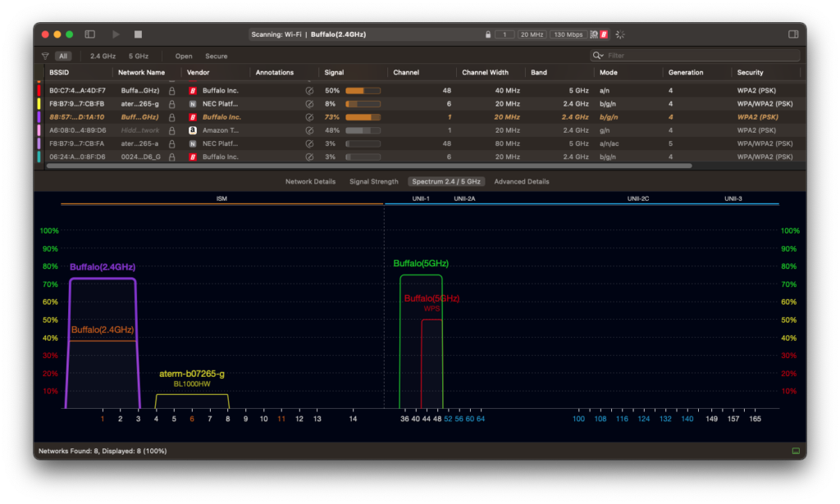The height and width of the screenshot is (504, 840).
Task: Sort table by BSSID column header
Action: (59, 72)
